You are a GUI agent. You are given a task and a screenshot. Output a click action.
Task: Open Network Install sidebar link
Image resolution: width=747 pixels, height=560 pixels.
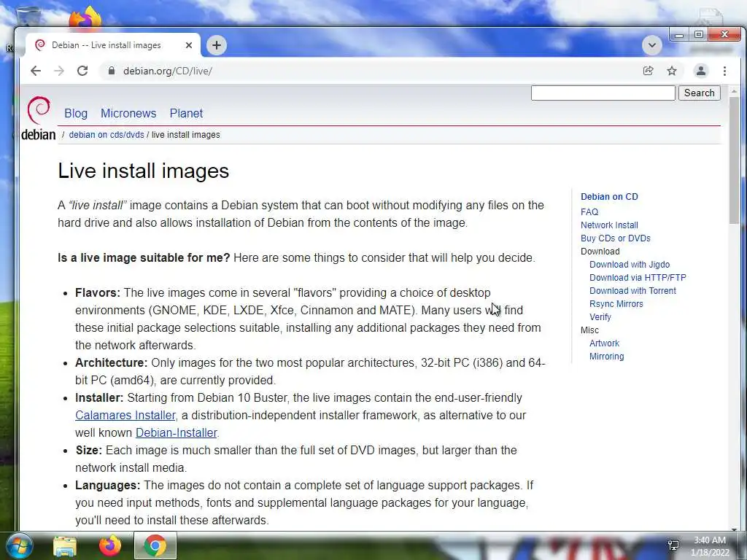pyautogui.click(x=609, y=225)
